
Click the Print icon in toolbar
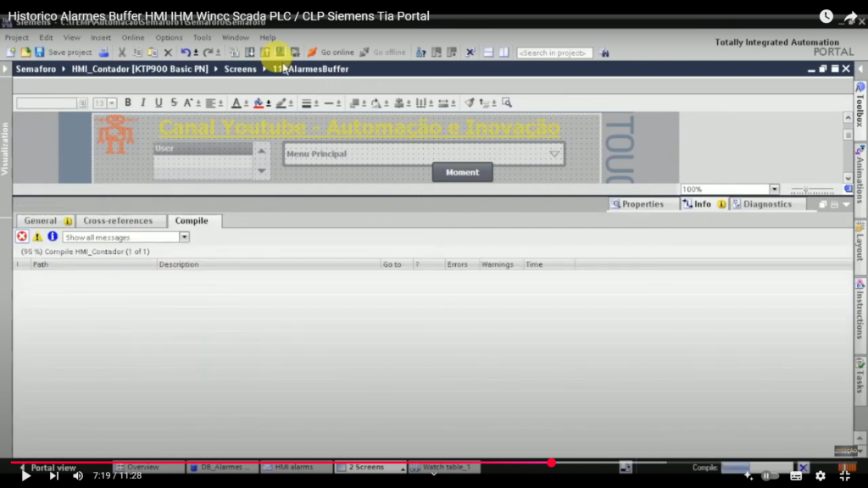(103, 53)
